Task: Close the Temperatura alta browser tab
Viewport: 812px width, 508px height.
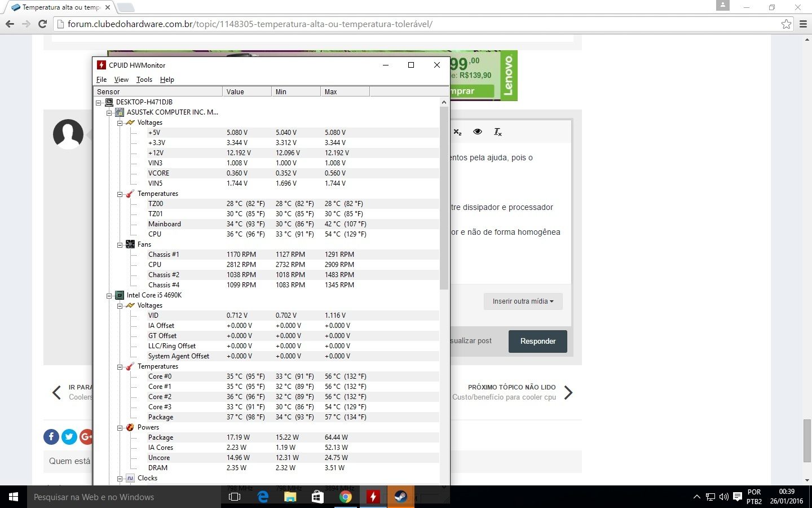Action: [108, 7]
